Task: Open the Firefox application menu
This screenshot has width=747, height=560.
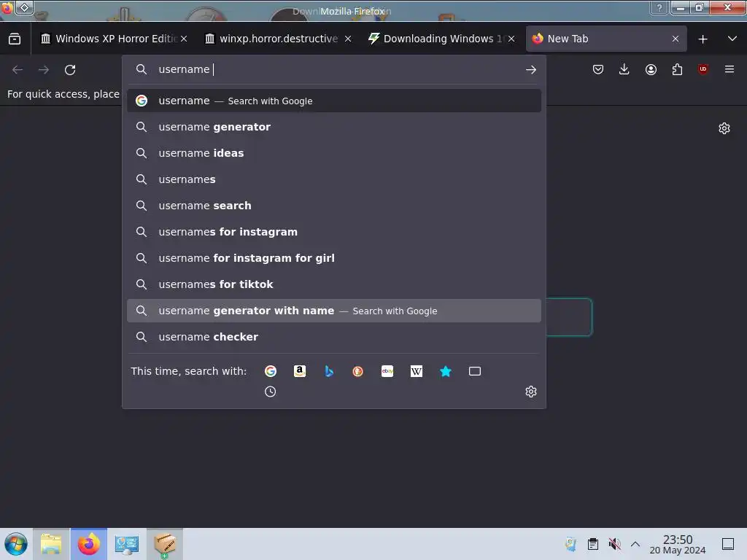Action: tap(729, 69)
